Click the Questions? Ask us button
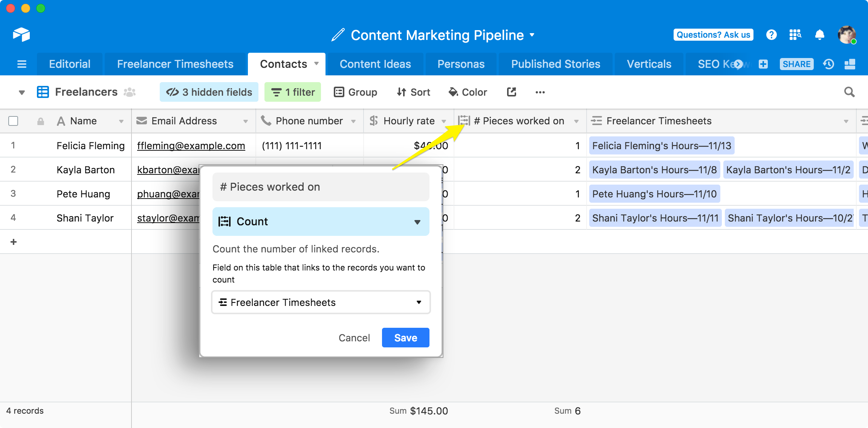The width and height of the screenshot is (868, 428). [713, 35]
